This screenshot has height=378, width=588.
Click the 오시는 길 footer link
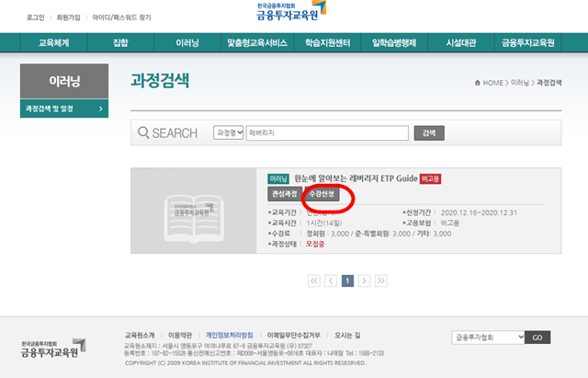coord(347,335)
